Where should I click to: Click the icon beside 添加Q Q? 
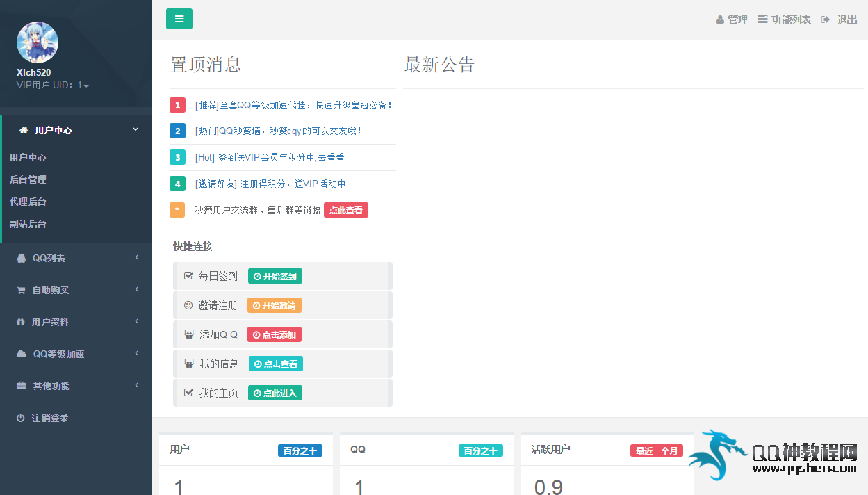pos(189,334)
